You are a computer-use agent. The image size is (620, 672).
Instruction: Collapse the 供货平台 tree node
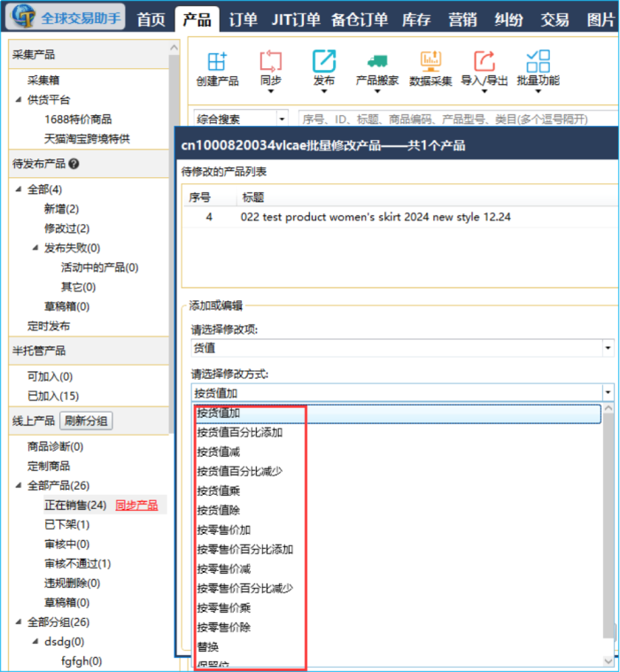[x=19, y=99]
